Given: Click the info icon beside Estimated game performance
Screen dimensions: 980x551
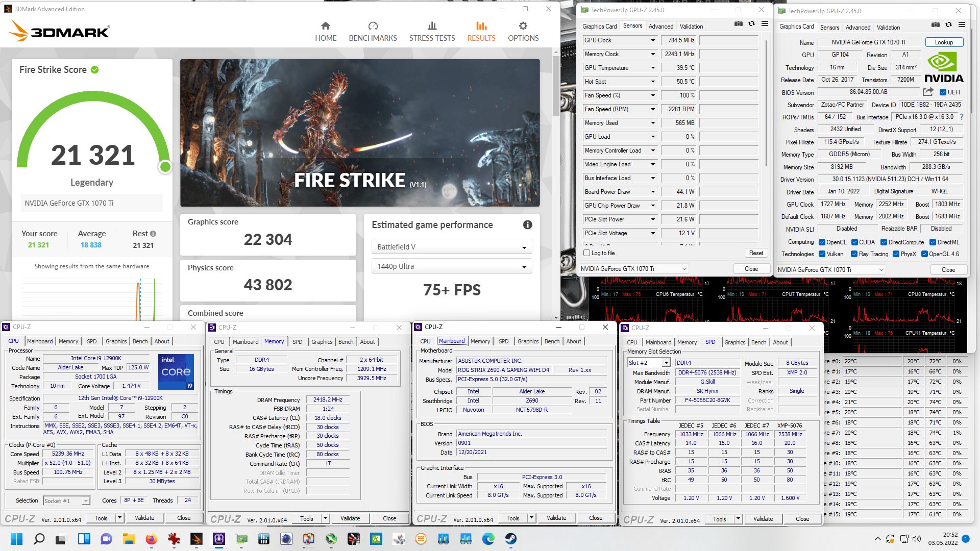Looking at the screenshot, I should click(528, 224).
